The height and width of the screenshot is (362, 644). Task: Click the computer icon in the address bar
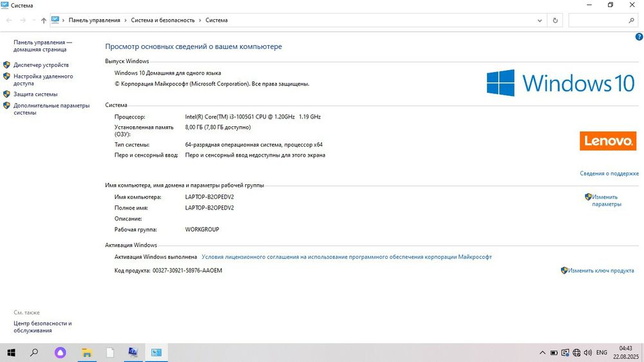coord(55,20)
